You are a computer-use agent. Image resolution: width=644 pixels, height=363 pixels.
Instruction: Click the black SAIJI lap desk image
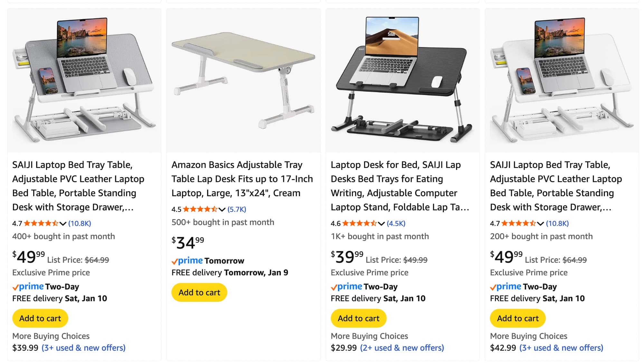tap(402, 81)
